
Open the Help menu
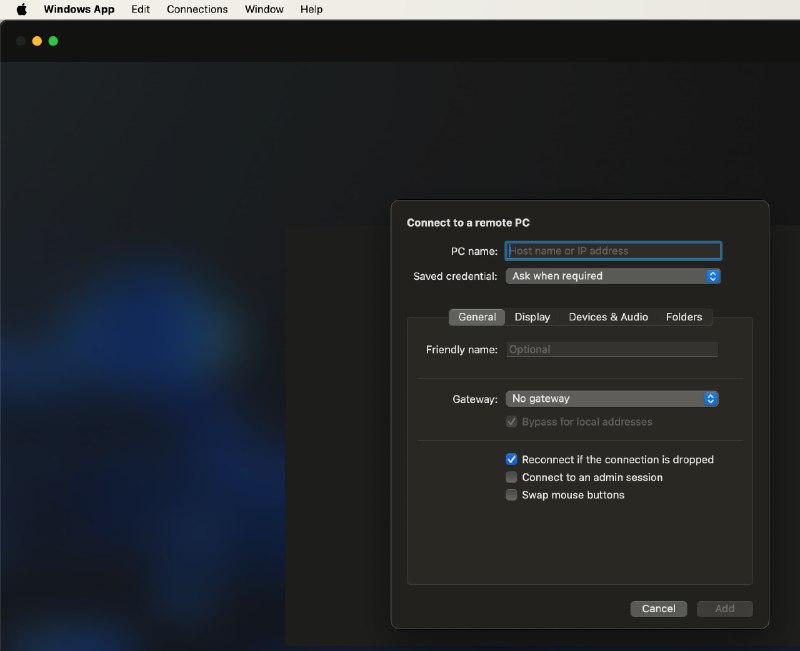[311, 9]
